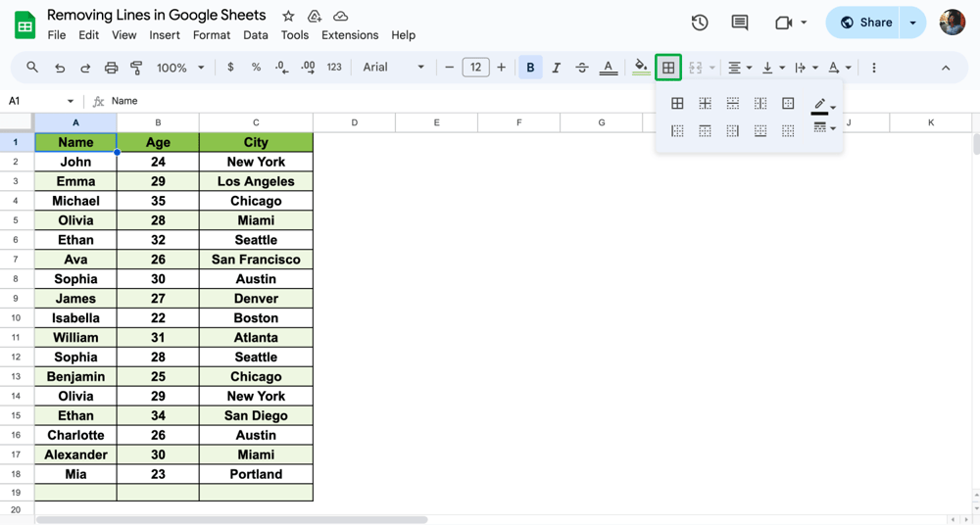Open the Arial font dropdown
Image resolution: width=980 pixels, height=525 pixels.
[394, 68]
